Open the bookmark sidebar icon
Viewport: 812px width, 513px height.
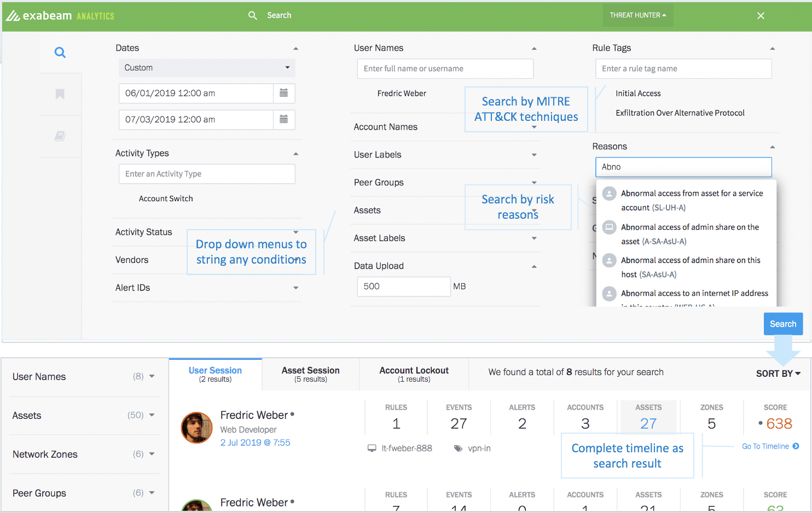60,94
